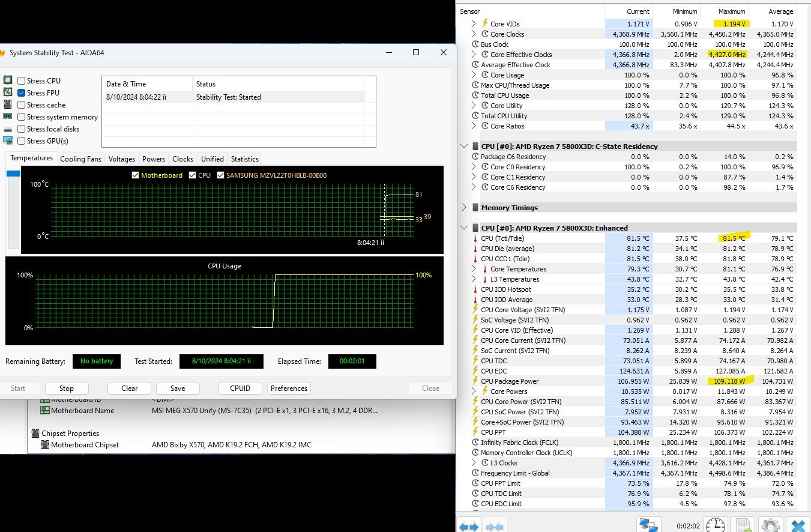Click the lightning icon next to CPU EDC
811x532 pixels.
click(475, 371)
